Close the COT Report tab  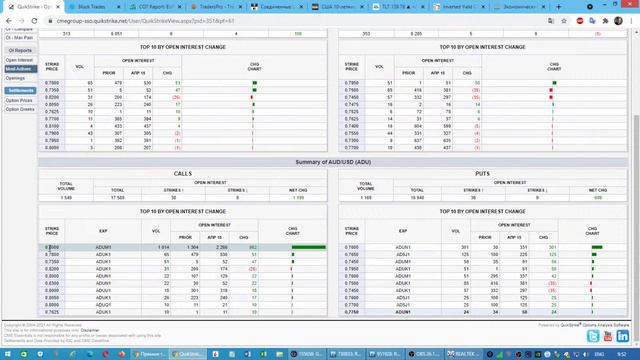[x=180, y=7]
